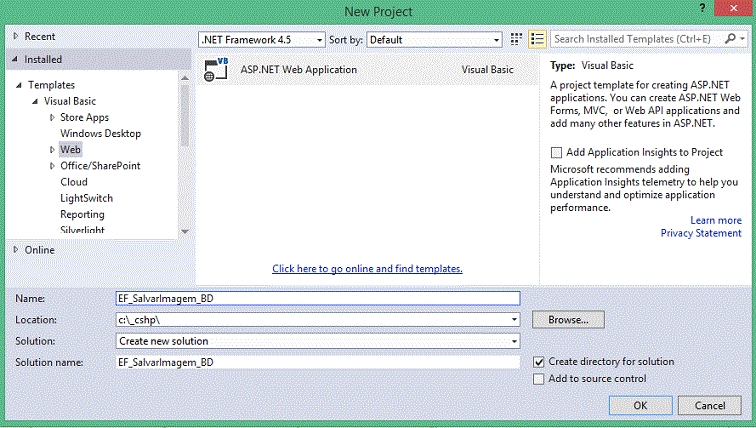
Task: Expand the Recent section
Action: click(x=15, y=36)
